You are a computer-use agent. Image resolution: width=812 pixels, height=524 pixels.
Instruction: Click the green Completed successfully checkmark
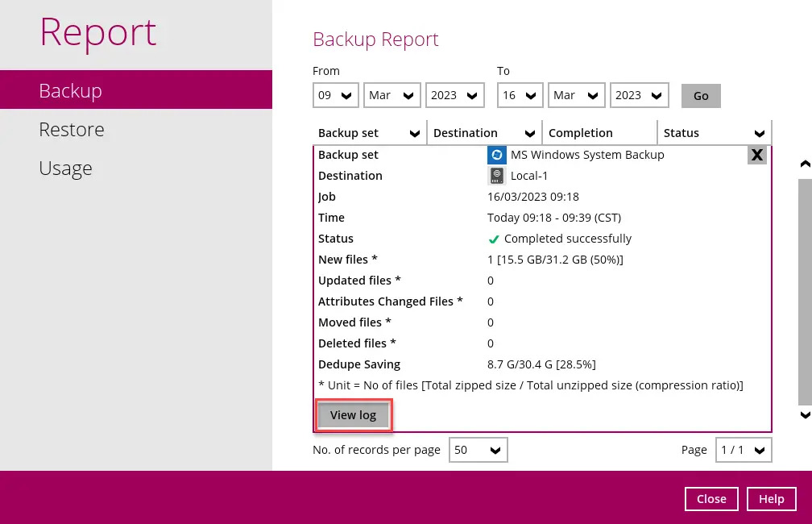point(494,239)
